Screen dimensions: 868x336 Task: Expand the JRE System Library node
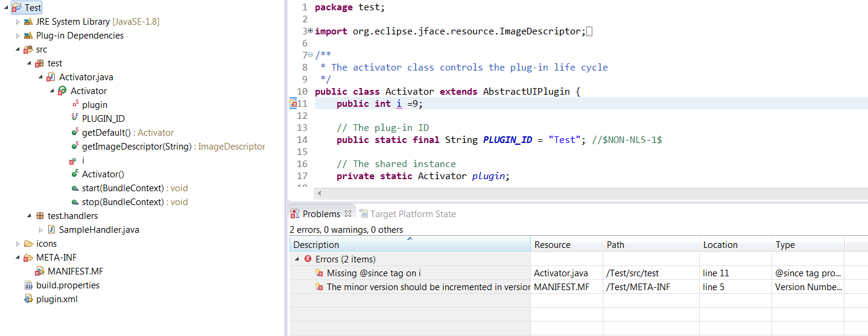17,22
